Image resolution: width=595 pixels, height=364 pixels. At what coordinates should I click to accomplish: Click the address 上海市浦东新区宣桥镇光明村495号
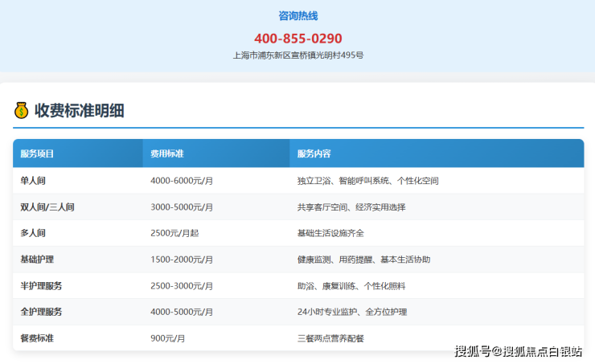298,55
